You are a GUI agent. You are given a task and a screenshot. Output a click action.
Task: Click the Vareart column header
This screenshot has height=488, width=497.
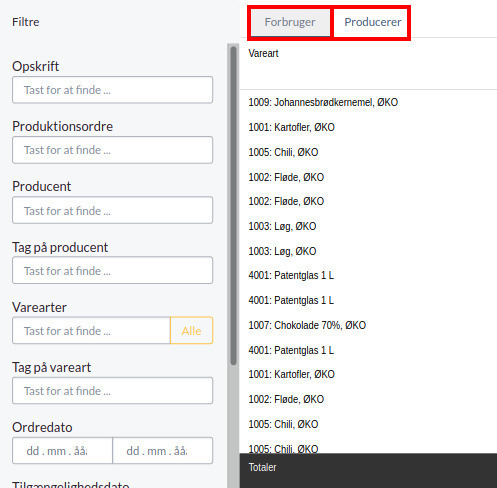pyautogui.click(x=263, y=53)
